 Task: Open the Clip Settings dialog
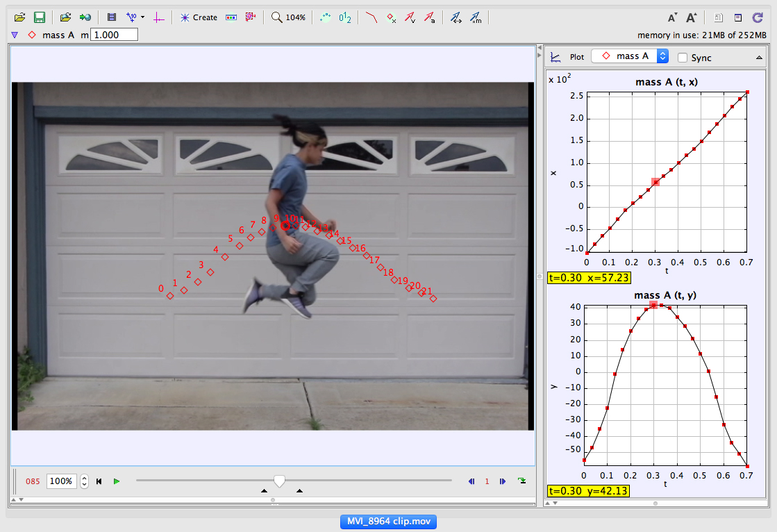coord(111,17)
